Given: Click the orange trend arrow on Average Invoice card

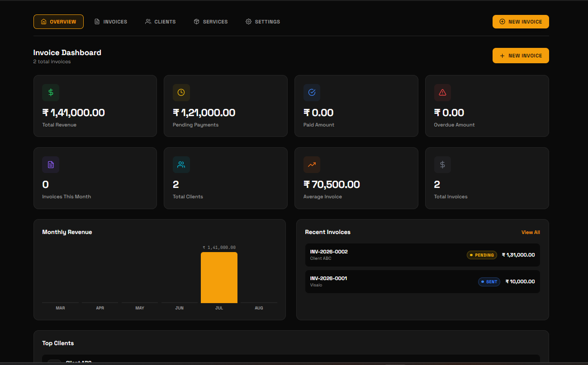Looking at the screenshot, I should (x=312, y=164).
